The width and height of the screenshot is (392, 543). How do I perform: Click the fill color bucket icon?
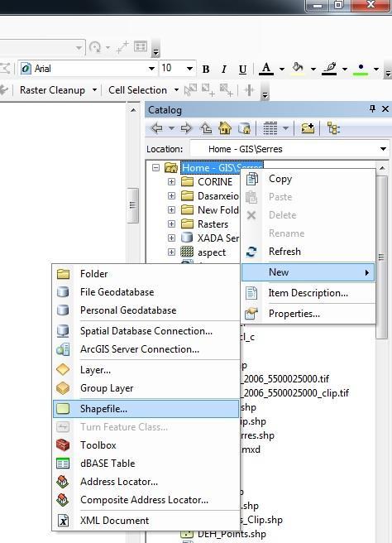coord(298,69)
